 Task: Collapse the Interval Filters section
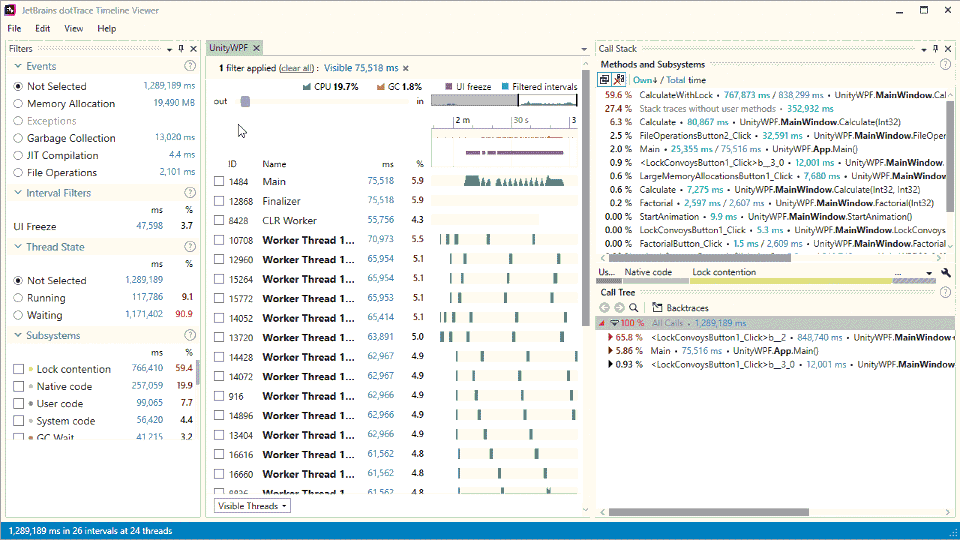(x=18, y=193)
